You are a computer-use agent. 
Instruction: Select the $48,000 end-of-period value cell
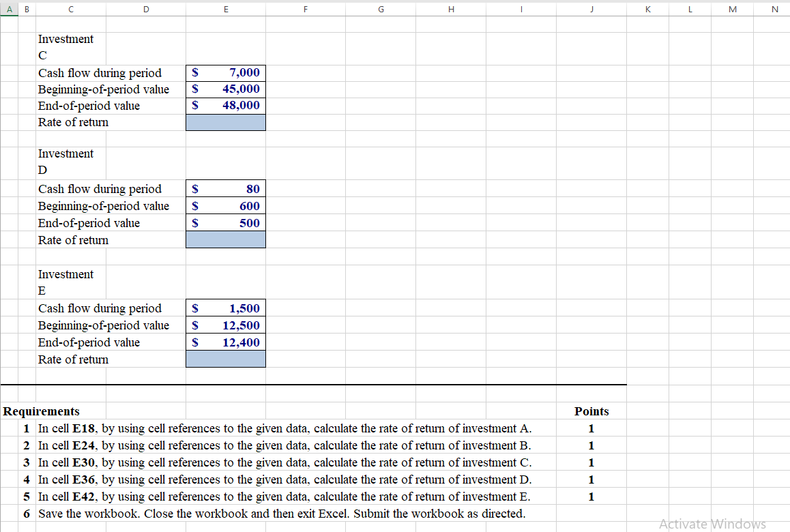(x=225, y=106)
